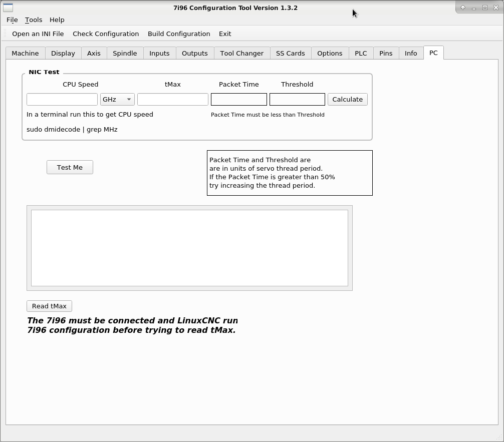Switch to the Tool Changer tab
The width and height of the screenshot is (504, 442).
[241, 54]
